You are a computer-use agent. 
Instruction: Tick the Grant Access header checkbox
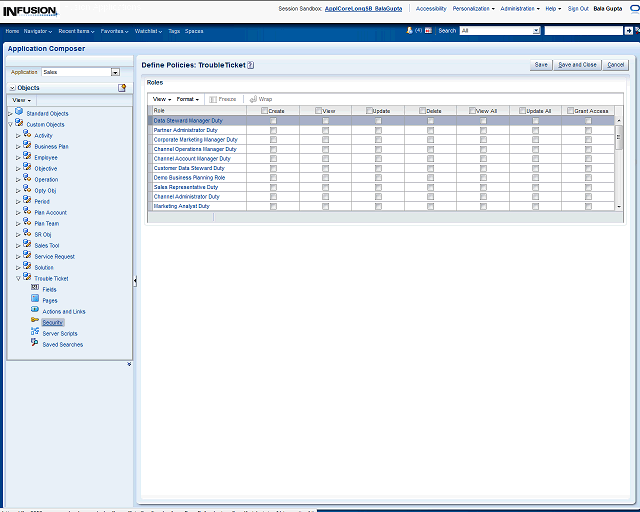[x=570, y=111]
